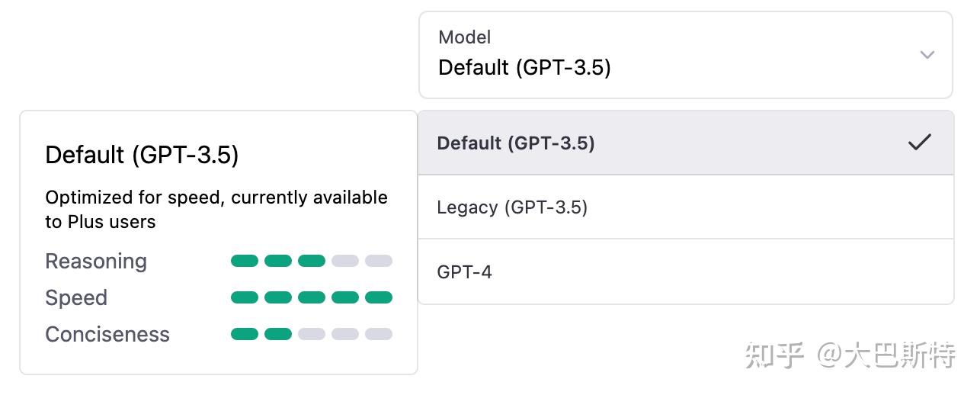Click the 知乎 watermark logo

[774, 356]
